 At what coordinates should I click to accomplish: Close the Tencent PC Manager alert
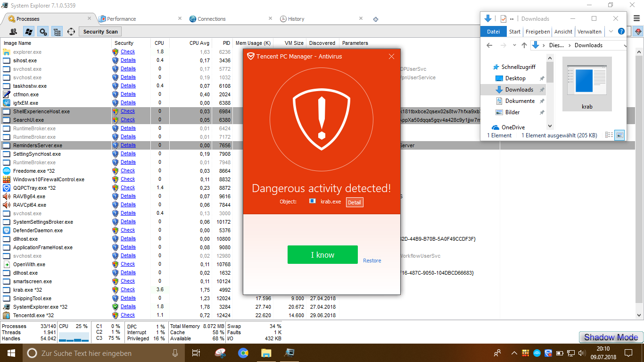click(x=391, y=57)
